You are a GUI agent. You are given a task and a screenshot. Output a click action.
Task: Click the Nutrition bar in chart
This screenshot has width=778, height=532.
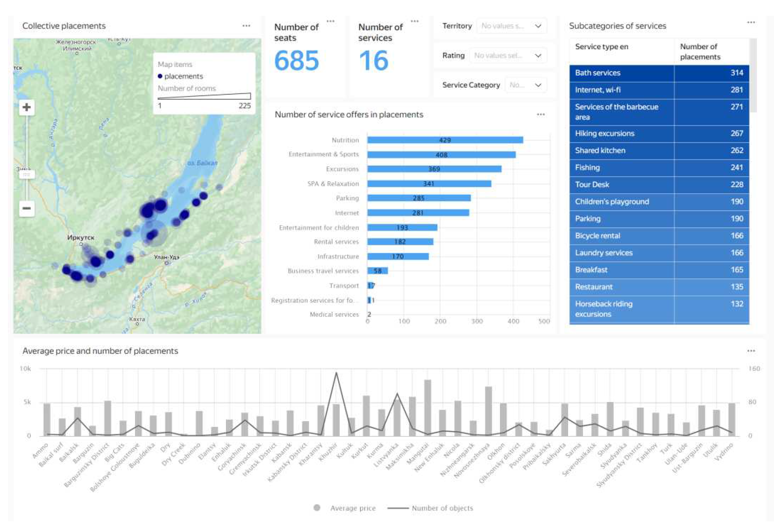coord(445,140)
